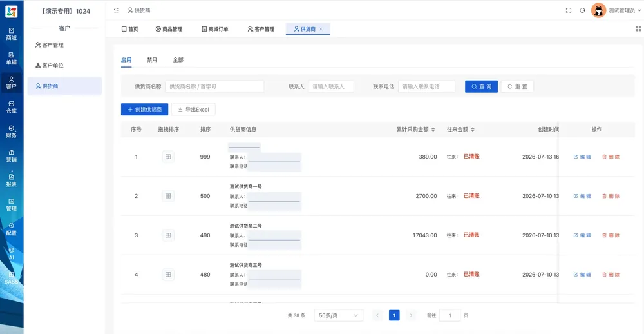Image resolution: width=644 pixels, height=334 pixels.
Task: Click drag-sort handle for 测试供货商一号
Action: (168, 196)
